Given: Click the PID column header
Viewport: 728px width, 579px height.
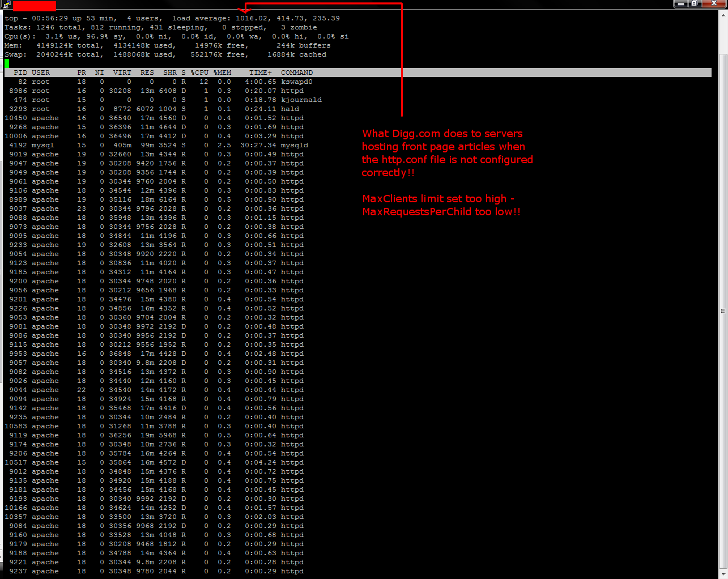Looking at the screenshot, I should click(20, 73).
